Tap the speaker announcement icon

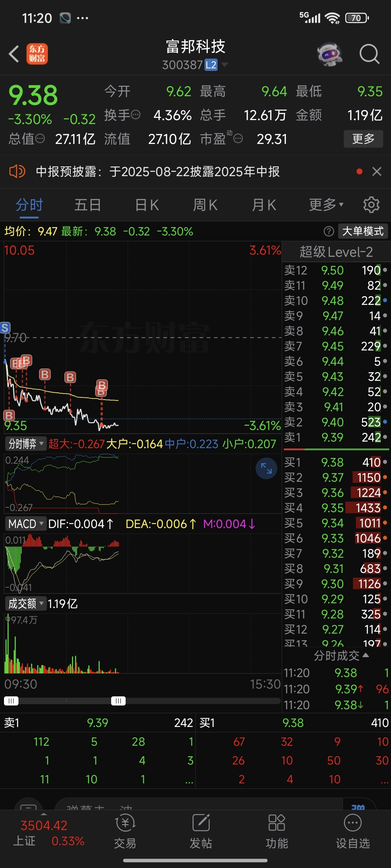[x=17, y=171]
